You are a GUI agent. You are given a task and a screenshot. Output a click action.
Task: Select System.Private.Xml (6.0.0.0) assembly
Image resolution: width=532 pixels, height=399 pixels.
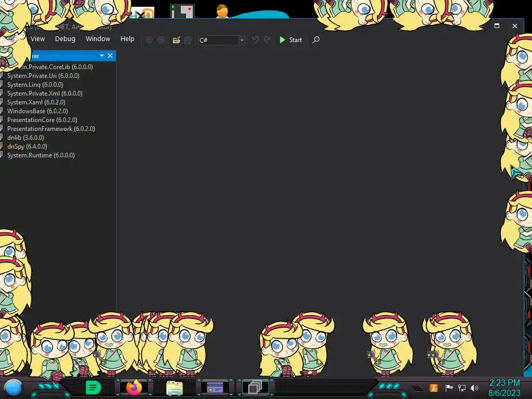coord(45,94)
